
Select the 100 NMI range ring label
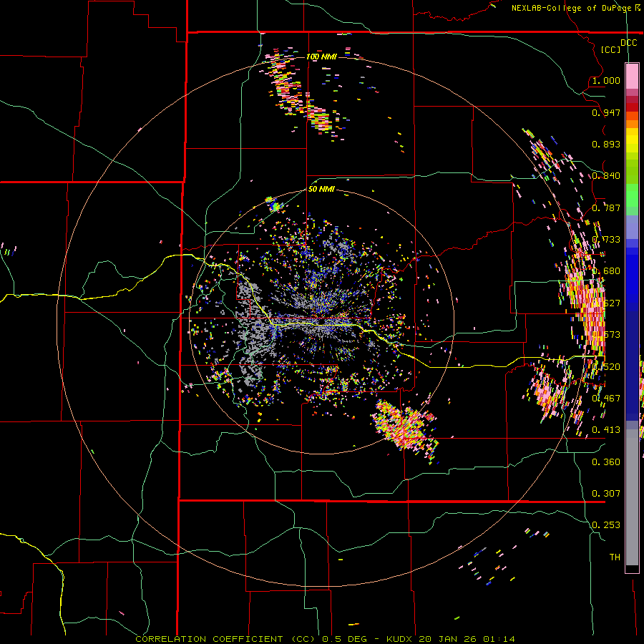pos(321,57)
